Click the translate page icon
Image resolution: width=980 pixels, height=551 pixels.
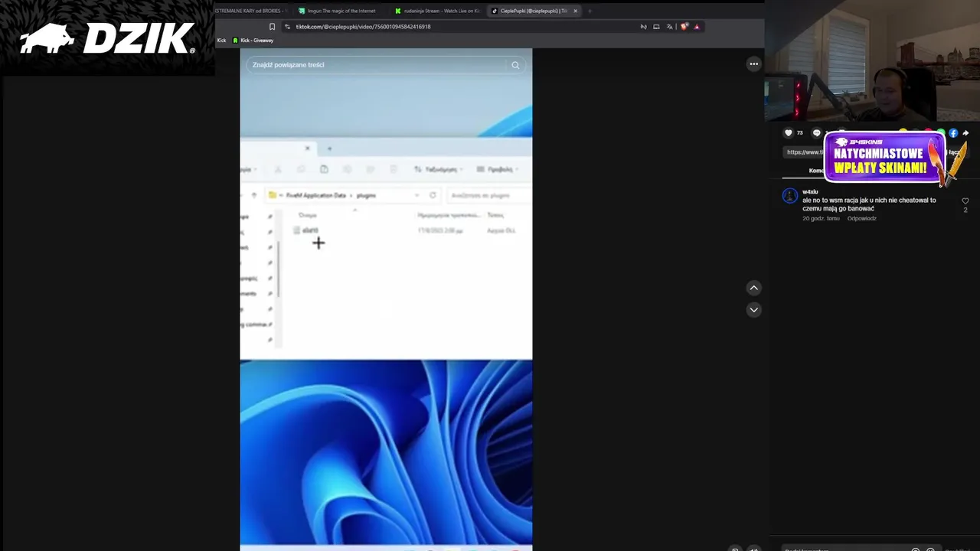pos(669,27)
